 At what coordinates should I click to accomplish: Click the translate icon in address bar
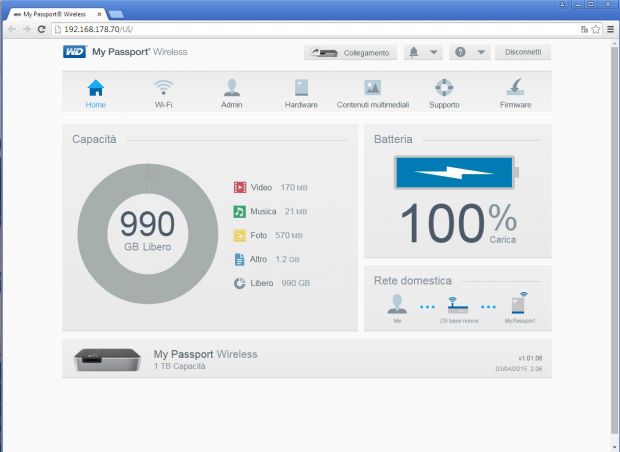584,29
